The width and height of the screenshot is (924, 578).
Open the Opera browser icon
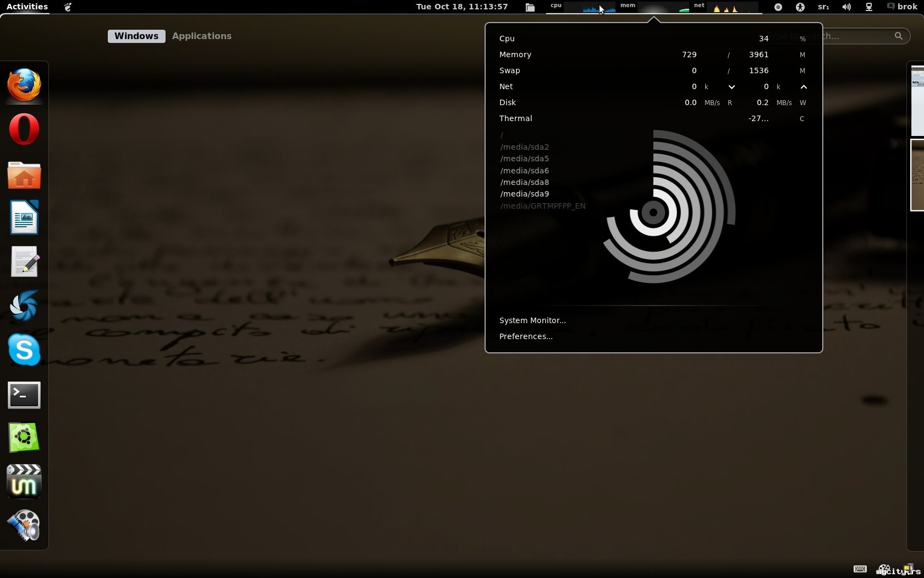[24, 129]
